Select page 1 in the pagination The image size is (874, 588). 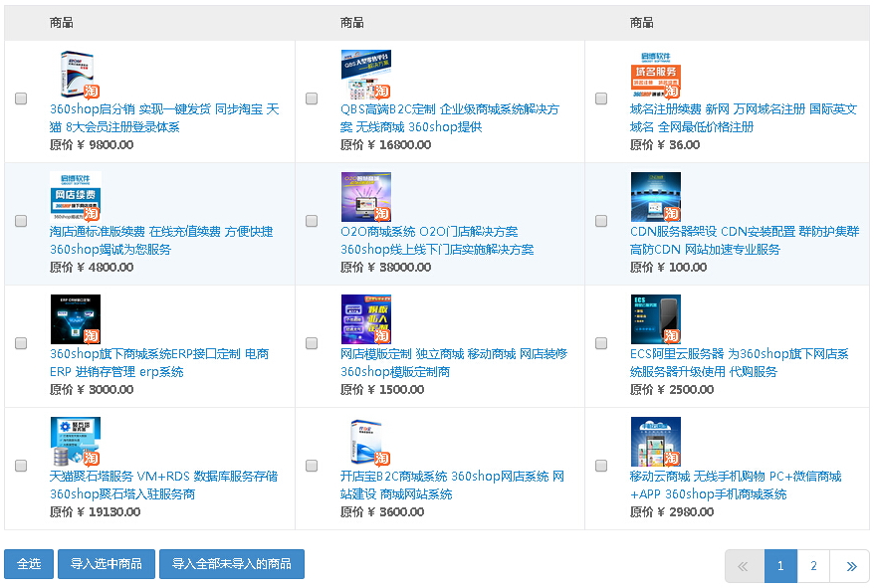click(x=780, y=566)
